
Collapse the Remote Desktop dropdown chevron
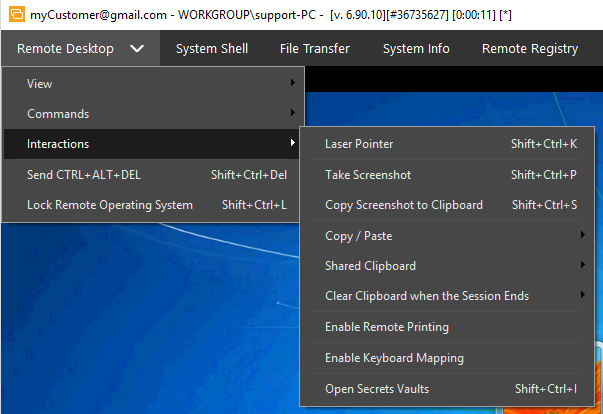(138, 49)
